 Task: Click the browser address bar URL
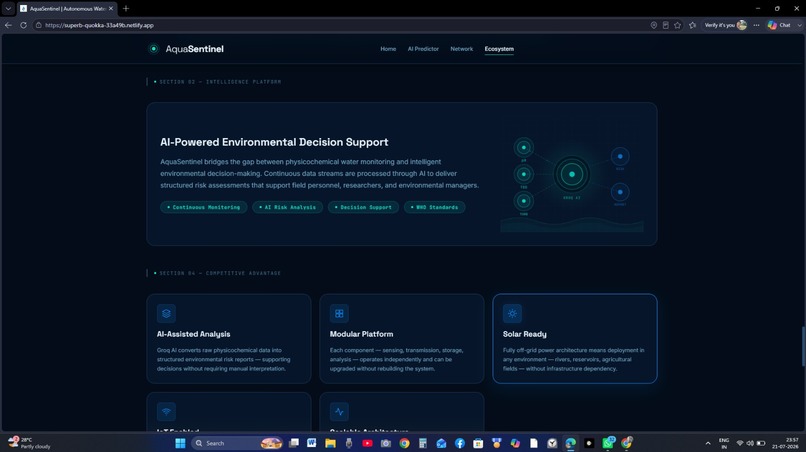pyautogui.click(x=99, y=25)
